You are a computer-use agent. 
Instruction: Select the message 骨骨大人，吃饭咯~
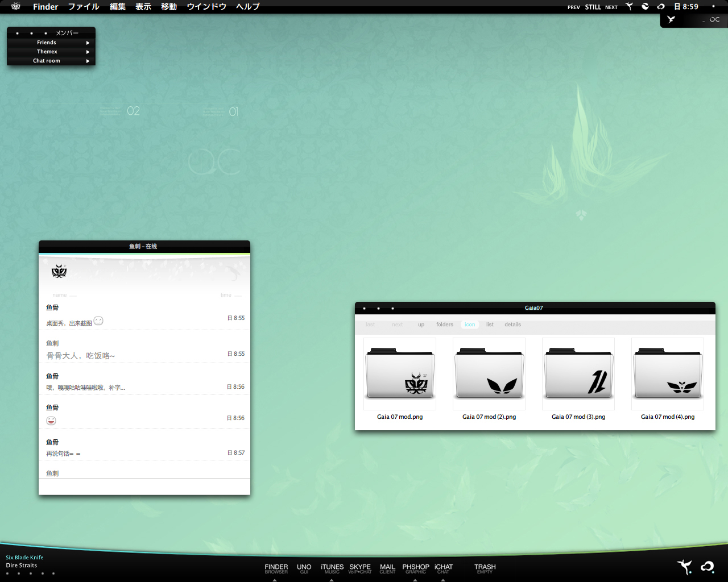click(80, 356)
